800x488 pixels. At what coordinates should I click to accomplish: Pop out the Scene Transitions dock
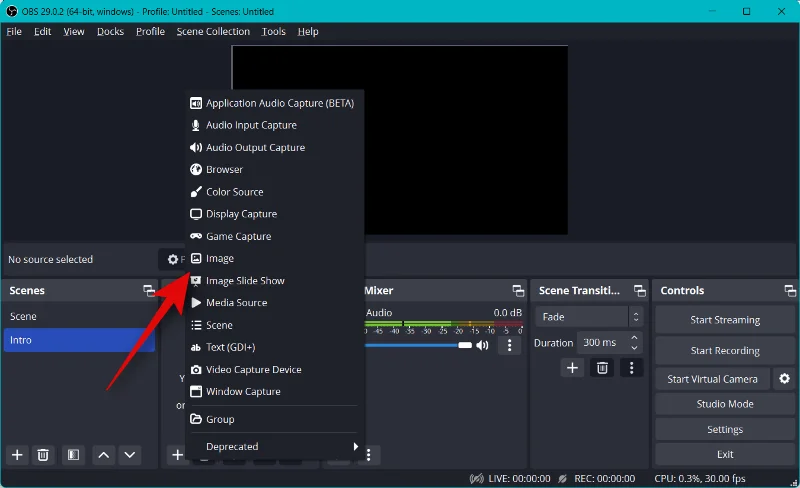640,291
